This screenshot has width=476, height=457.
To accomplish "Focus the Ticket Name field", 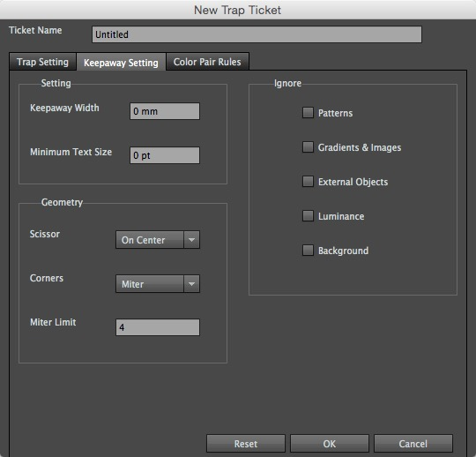I will 257,34.
